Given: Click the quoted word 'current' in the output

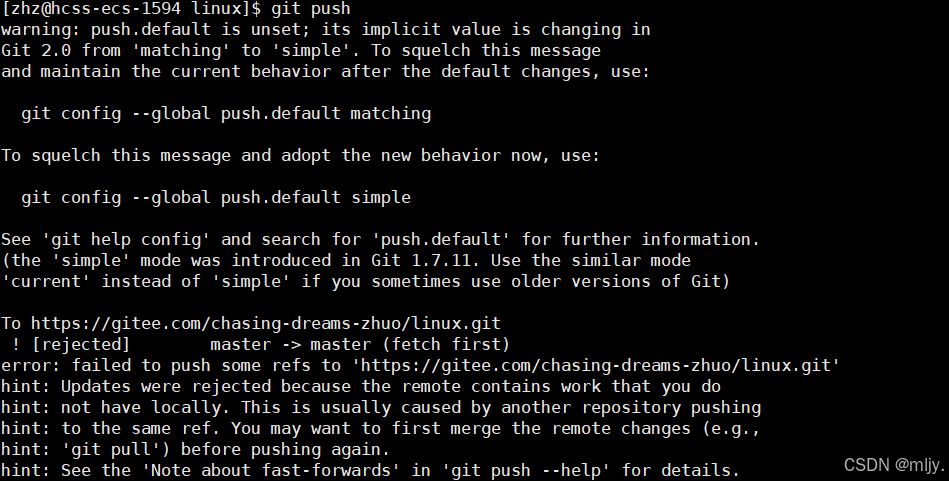Looking at the screenshot, I should 46,281.
